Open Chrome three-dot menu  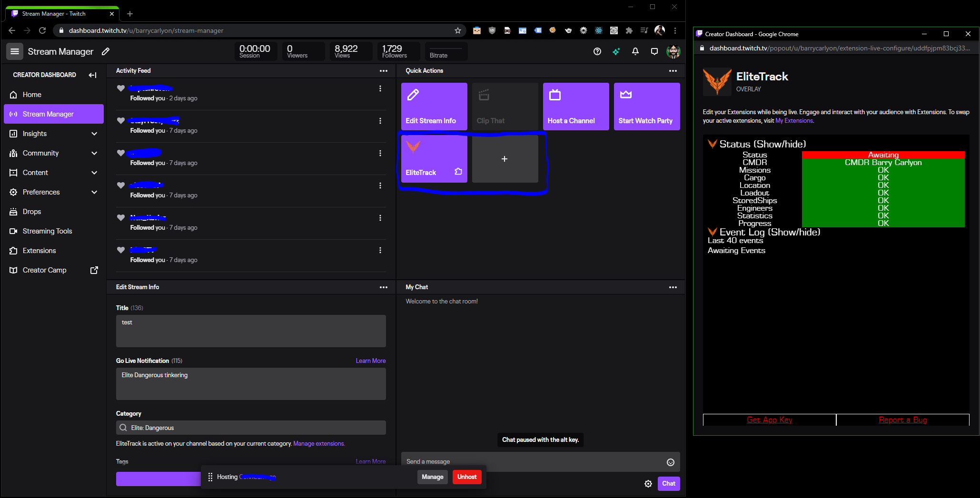pyautogui.click(x=675, y=30)
